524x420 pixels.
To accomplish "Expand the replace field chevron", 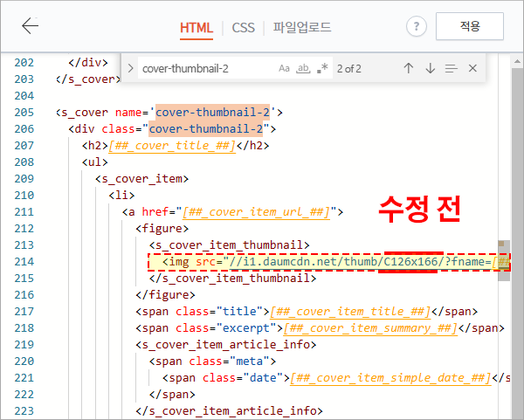I will click(x=131, y=68).
